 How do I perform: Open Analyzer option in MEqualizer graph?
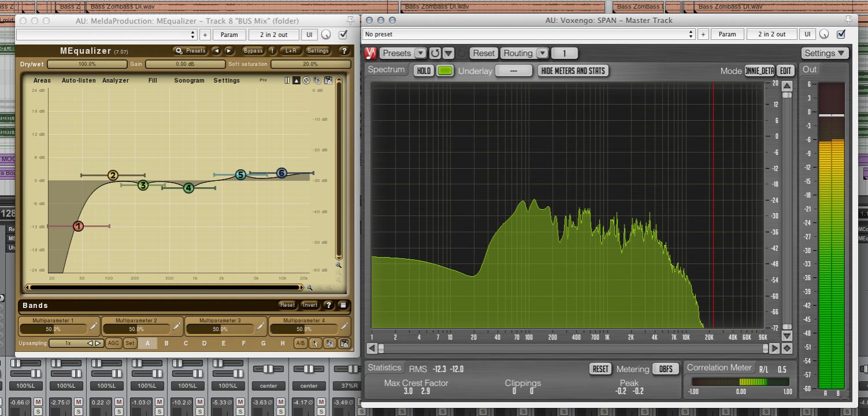click(116, 80)
